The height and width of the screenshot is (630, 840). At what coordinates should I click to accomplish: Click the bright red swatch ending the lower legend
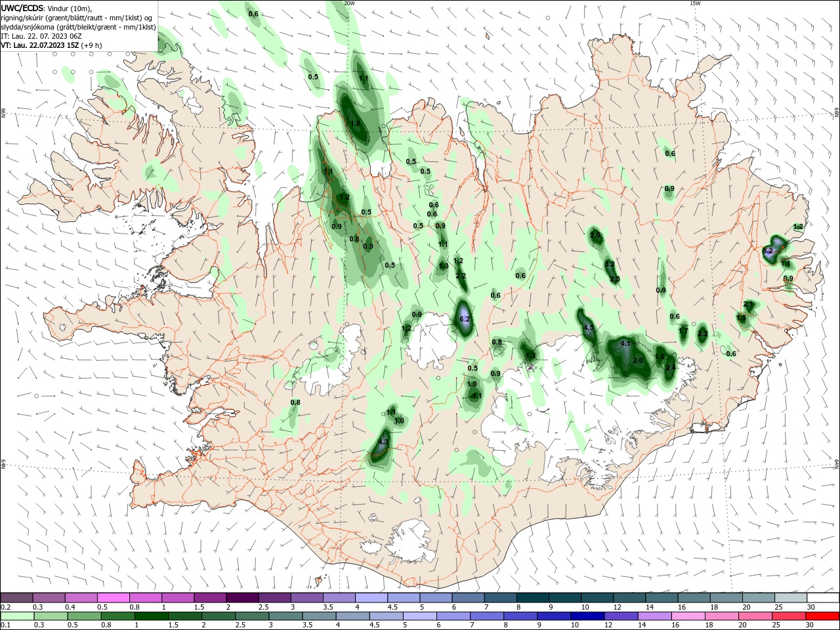pyautogui.click(x=823, y=616)
